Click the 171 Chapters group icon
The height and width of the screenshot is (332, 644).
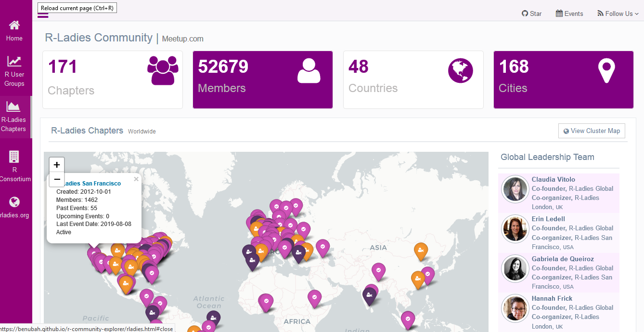[x=163, y=70]
